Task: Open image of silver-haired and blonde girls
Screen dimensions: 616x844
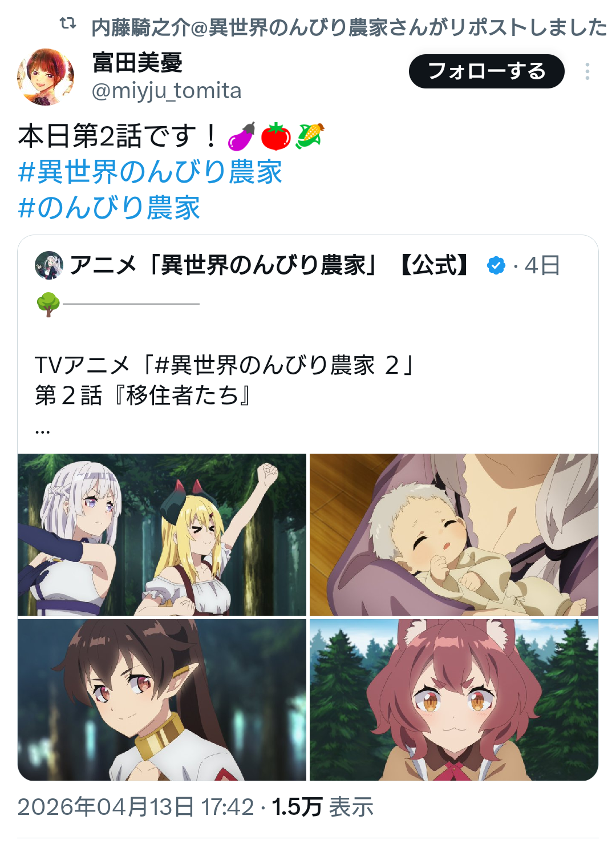Action: (x=162, y=535)
